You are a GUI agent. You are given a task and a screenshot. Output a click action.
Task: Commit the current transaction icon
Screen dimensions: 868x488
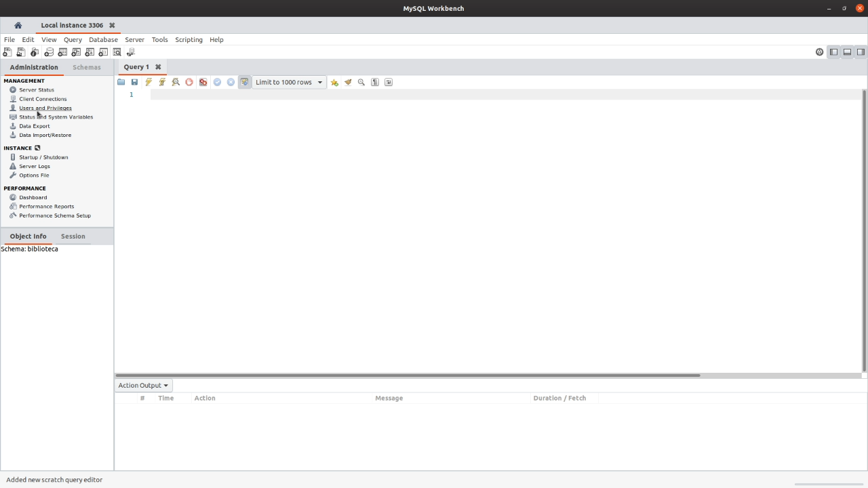tap(217, 82)
